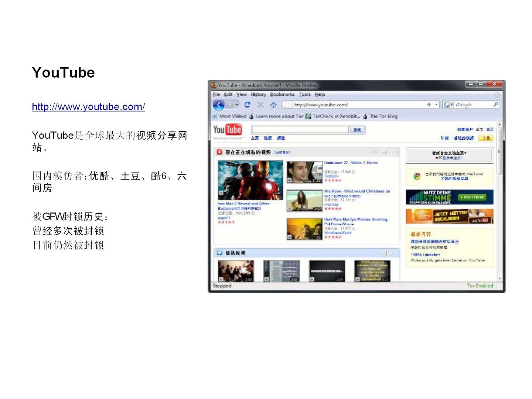532x399 pixels.
Task: Click NUTZ DEINE STIMME banner ad
Action: pos(450,197)
